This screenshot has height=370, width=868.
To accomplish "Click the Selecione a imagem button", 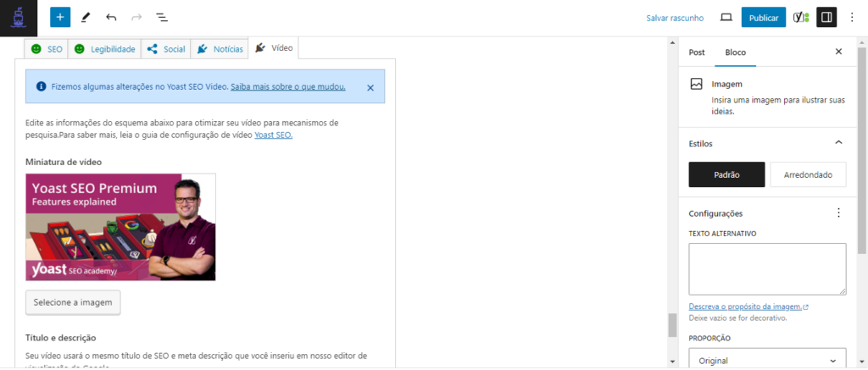I will (x=73, y=302).
